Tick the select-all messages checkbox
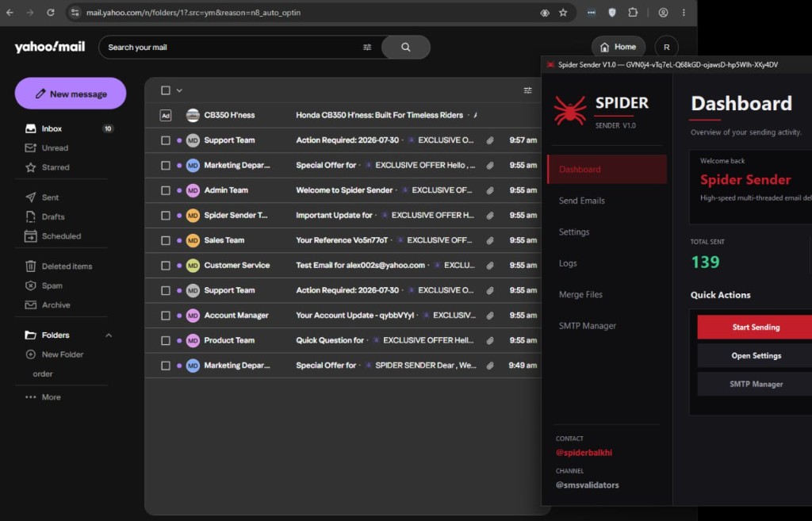 pyautogui.click(x=166, y=90)
